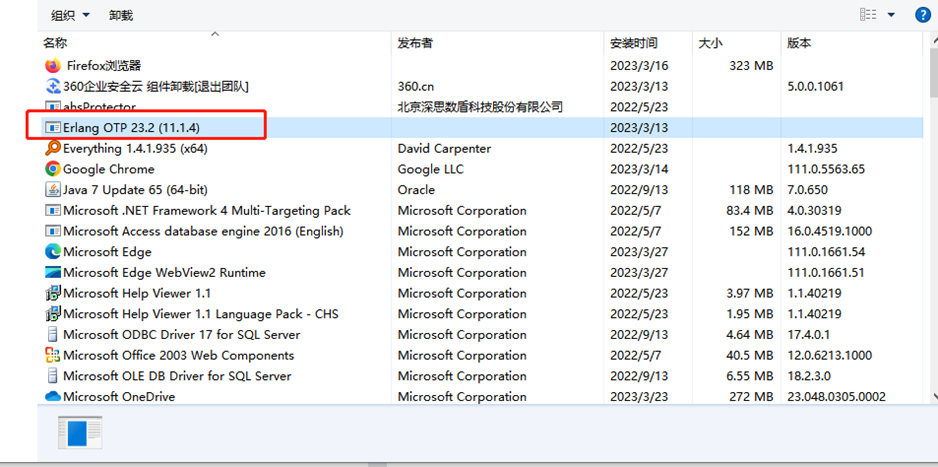Sort programs by 安装时间 column
This screenshot has width=938, height=467.
(634, 43)
